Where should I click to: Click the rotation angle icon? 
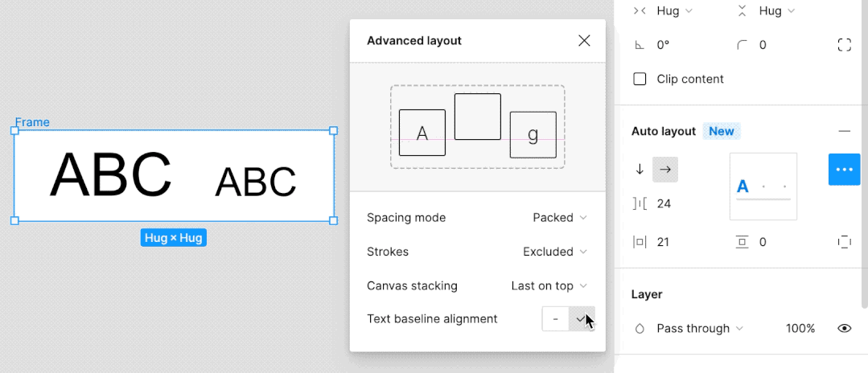tap(640, 45)
